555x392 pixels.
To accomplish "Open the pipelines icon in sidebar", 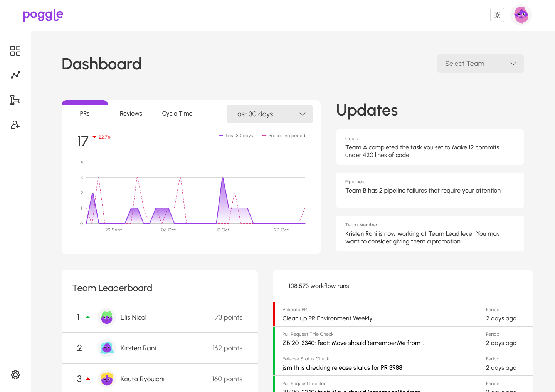I will [x=15, y=100].
